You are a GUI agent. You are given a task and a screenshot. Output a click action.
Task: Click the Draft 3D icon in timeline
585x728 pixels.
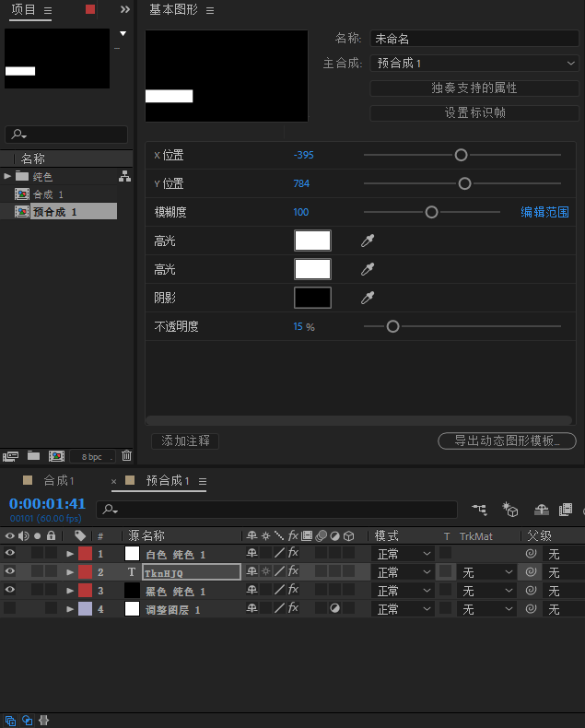509,510
